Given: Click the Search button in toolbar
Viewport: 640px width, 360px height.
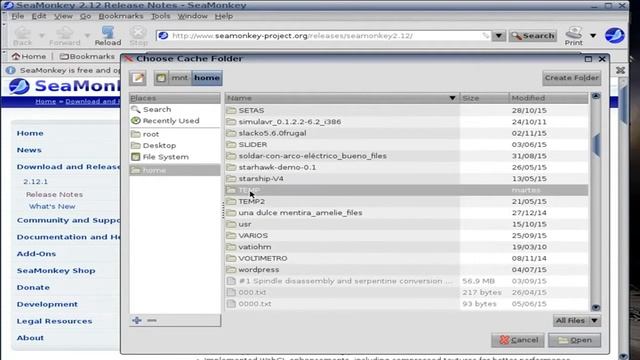Looking at the screenshot, I should point(533,36).
